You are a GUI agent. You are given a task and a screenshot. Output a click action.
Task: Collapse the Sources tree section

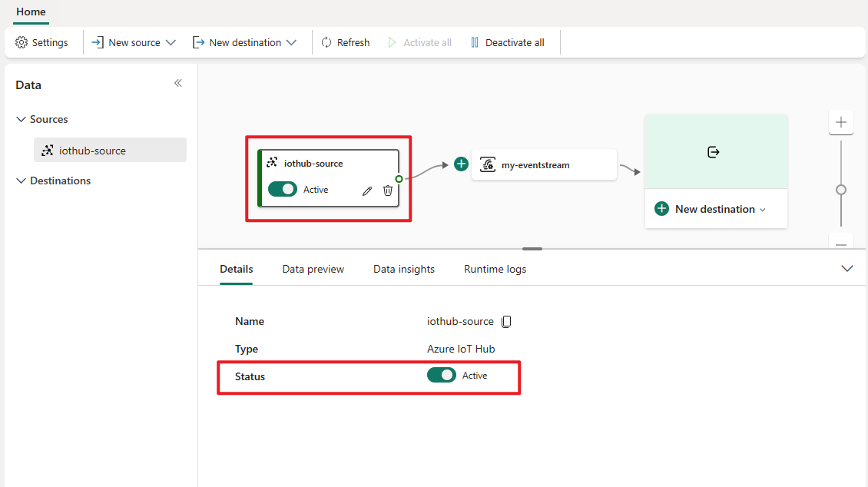[21, 119]
